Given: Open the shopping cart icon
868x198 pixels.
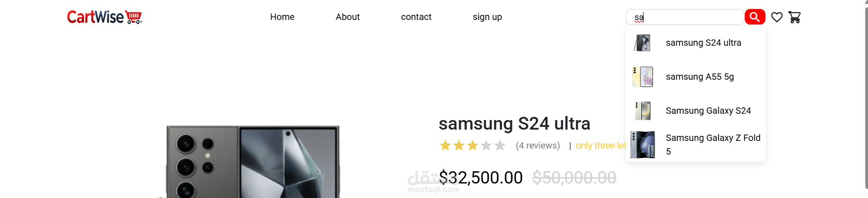Looking at the screenshot, I should pos(794,17).
